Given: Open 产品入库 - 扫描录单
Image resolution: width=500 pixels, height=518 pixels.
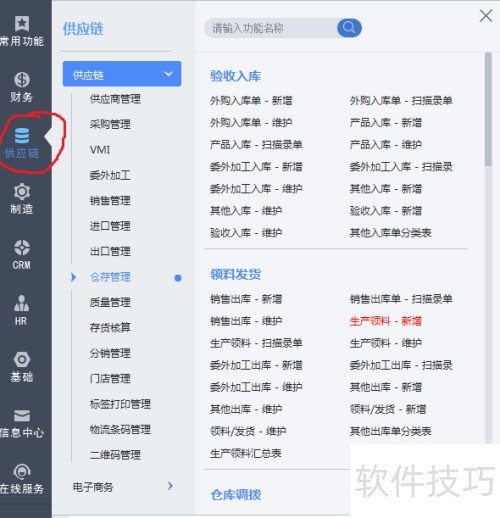Looking at the screenshot, I should coord(256,144).
